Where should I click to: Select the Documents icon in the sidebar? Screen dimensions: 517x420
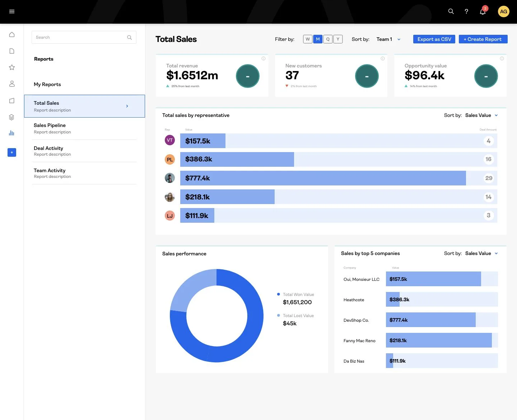click(x=12, y=51)
